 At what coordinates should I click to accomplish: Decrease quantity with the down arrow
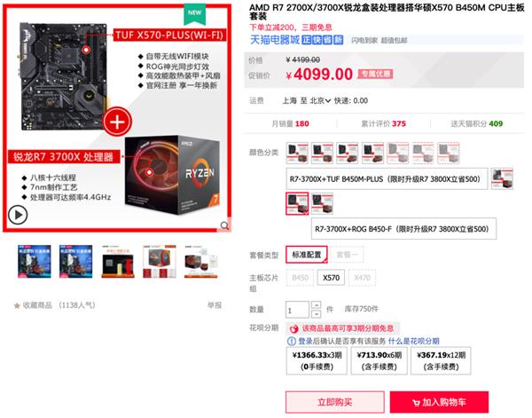pos(316,314)
